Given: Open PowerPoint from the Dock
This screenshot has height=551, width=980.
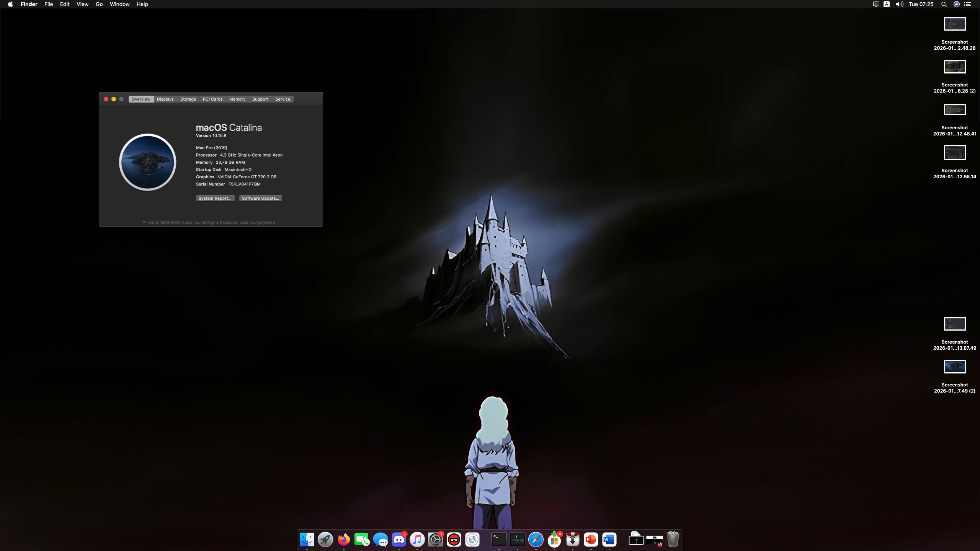Looking at the screenshot, I should [x=591, y=540].
